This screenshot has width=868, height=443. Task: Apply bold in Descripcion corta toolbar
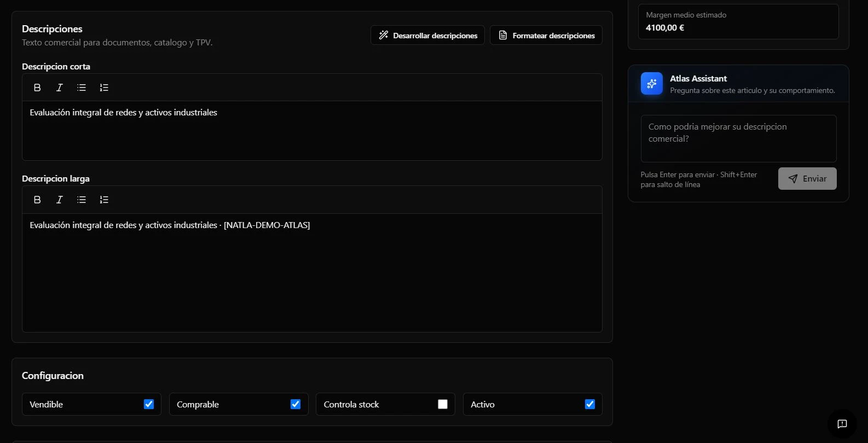tap(37, 88)
